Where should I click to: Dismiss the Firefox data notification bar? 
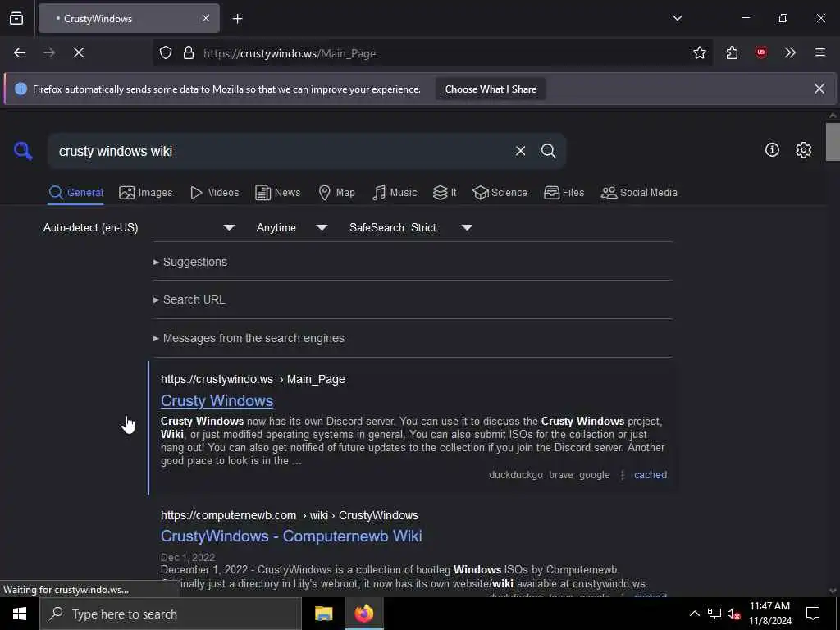pos(819,89)
